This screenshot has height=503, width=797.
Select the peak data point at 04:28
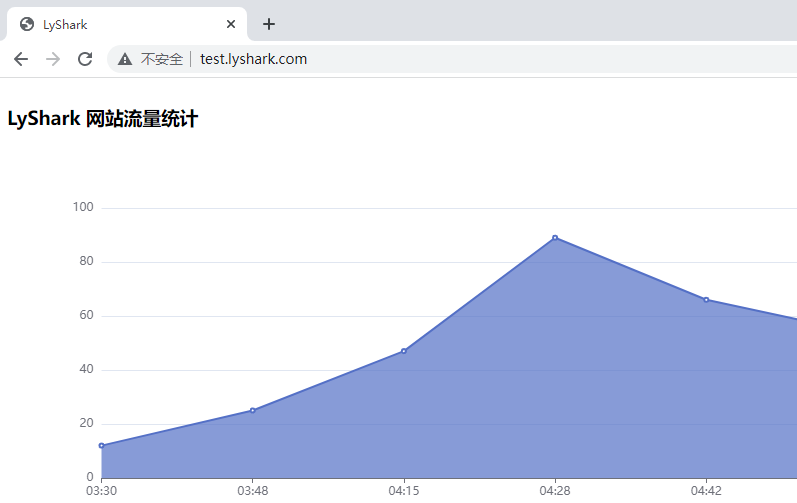[555, 238]
